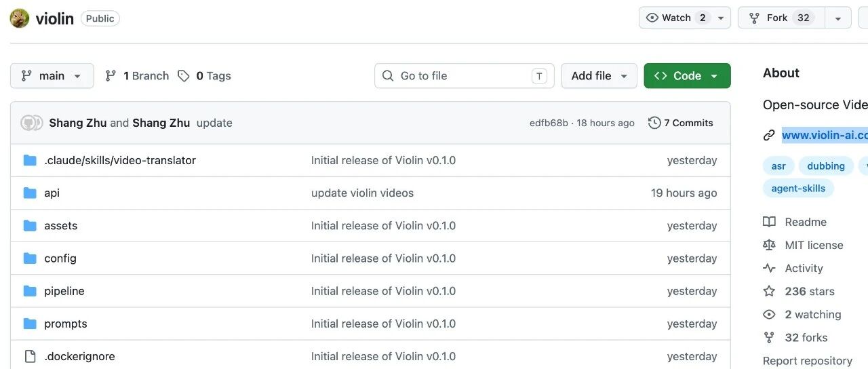This screenshot has height=369, width=868.
Task: Open the repository owner avatar
Action: (20, 18)
